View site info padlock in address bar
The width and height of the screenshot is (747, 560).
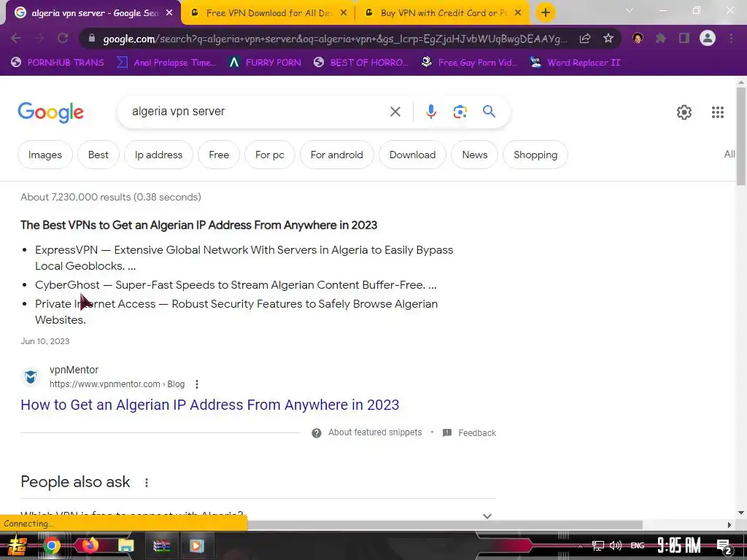pyautogui.click(x=91, y=39)
